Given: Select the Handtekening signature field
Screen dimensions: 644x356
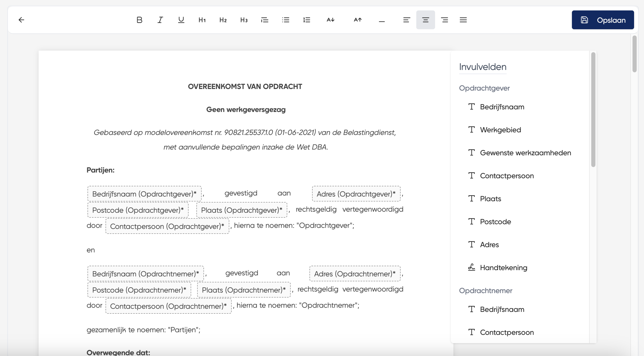Looking at the screenshot, I should (x=498, y=268).
